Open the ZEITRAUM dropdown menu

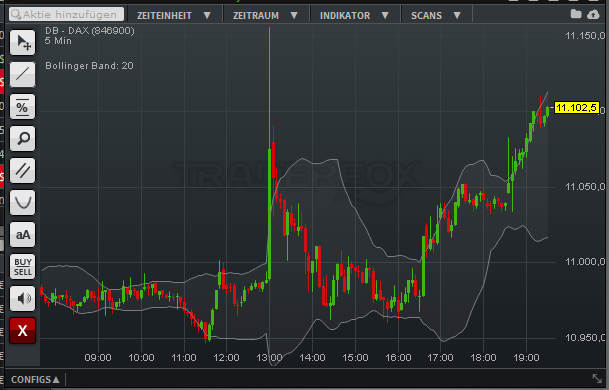click(265, 16)
